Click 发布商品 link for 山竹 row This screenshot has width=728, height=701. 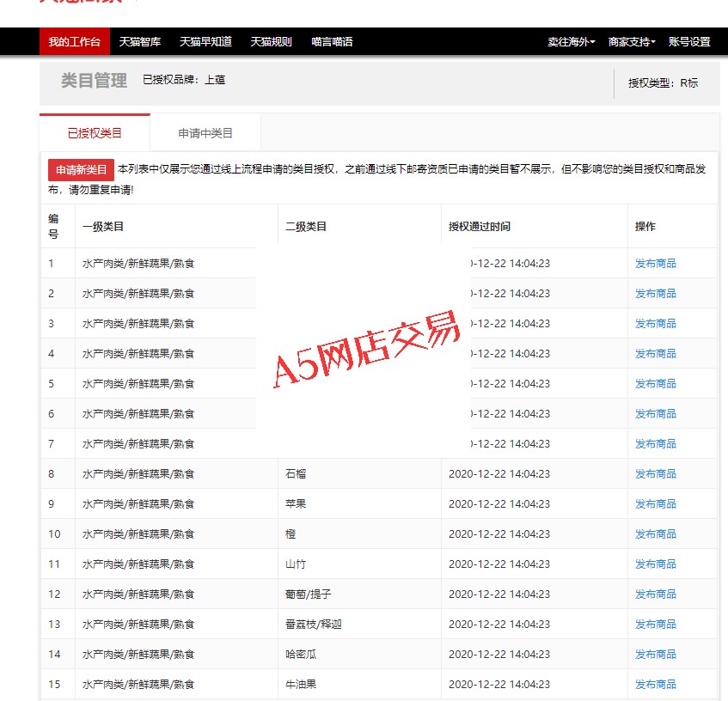(x=656, y=564)
